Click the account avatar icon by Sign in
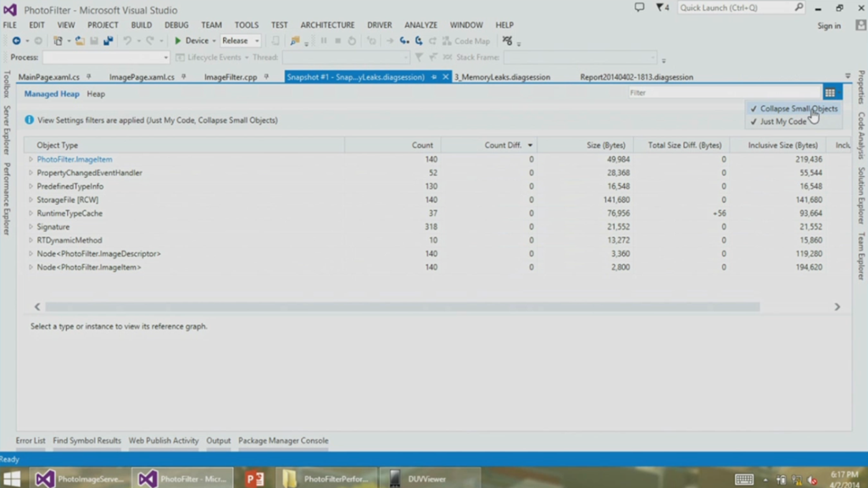Viewport: 868px width, 488px height. 860,25
